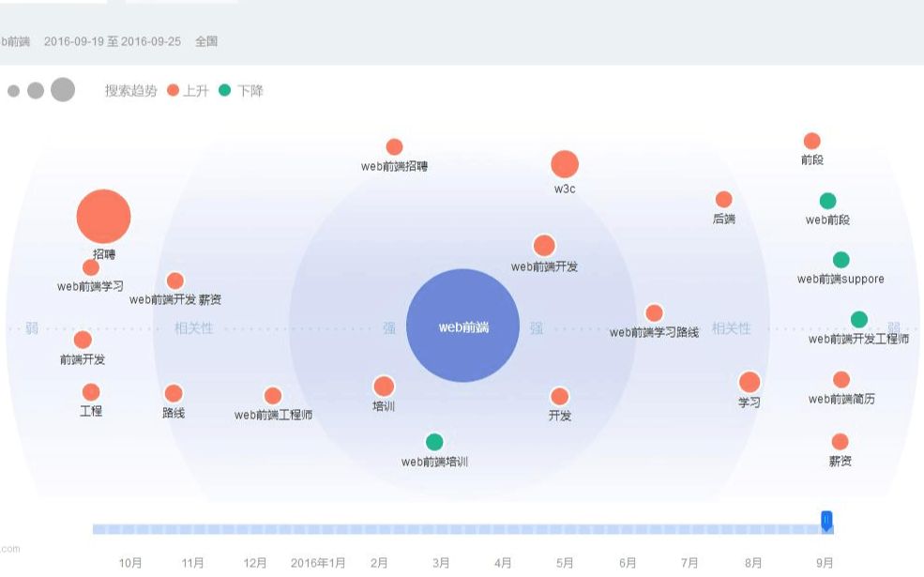
Task: Select the 学习 keyword bubble
Action: click(749, 382)
